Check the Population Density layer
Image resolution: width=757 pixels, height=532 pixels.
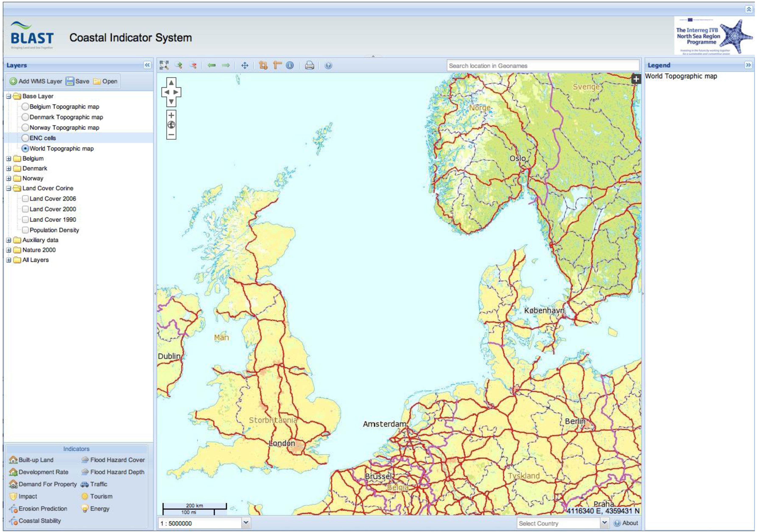tap(25, 230)
